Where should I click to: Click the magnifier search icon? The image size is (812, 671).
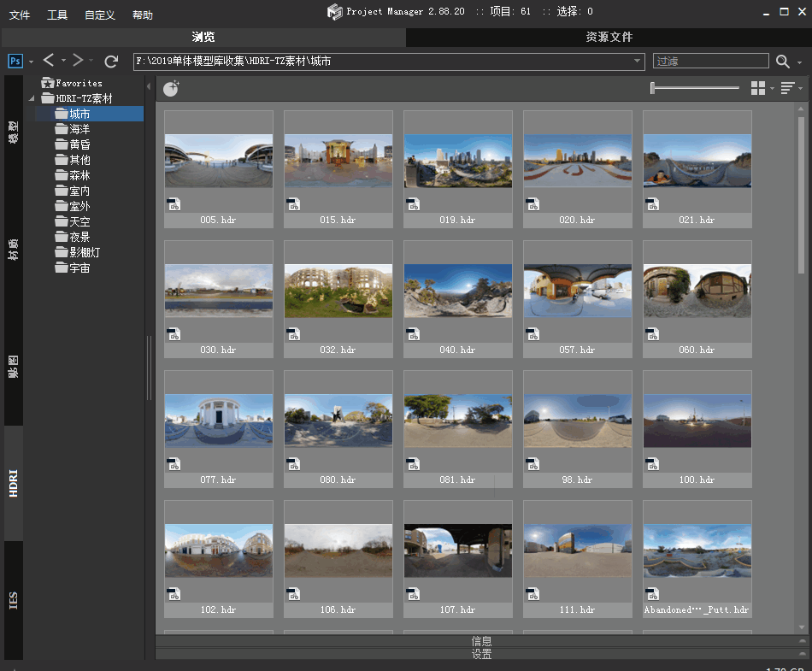tap(782, 62)
